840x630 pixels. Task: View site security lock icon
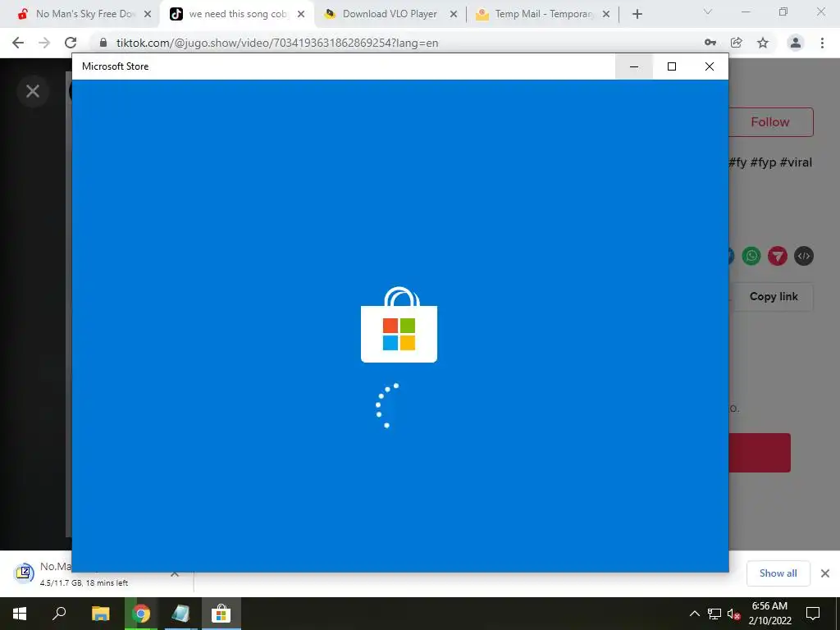pos(103,43)
